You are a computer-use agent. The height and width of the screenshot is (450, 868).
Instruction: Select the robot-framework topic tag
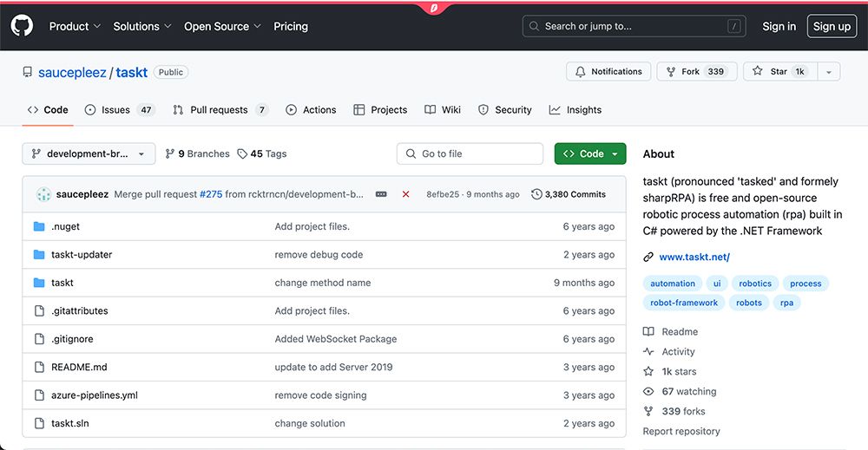(684, 303)
